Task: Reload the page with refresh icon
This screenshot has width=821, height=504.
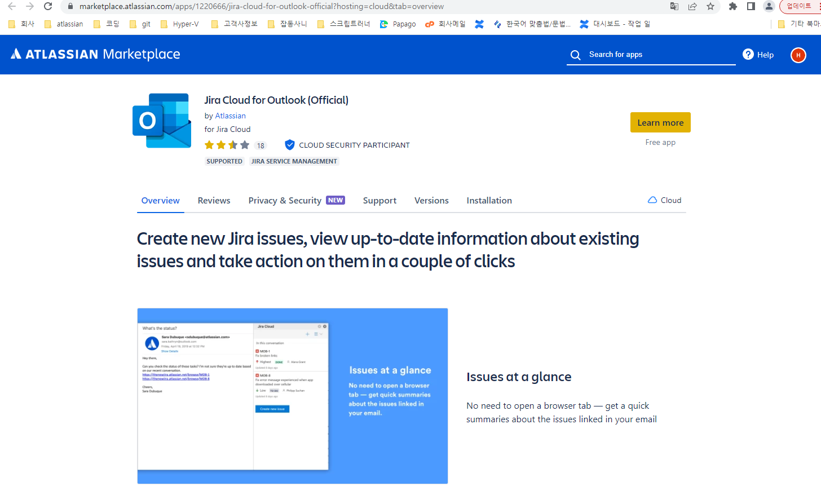Action: 48,6
